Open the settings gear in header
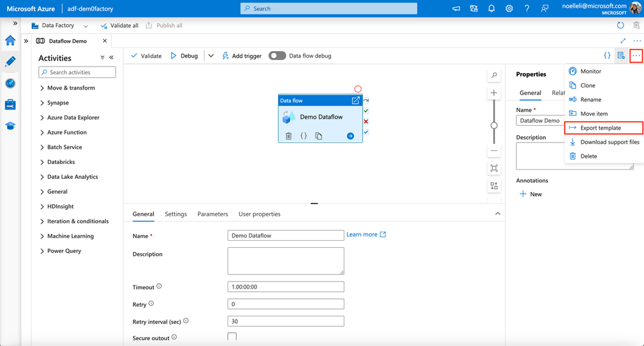The width and height of the screenshot is (644, 346). pos(509,8)
